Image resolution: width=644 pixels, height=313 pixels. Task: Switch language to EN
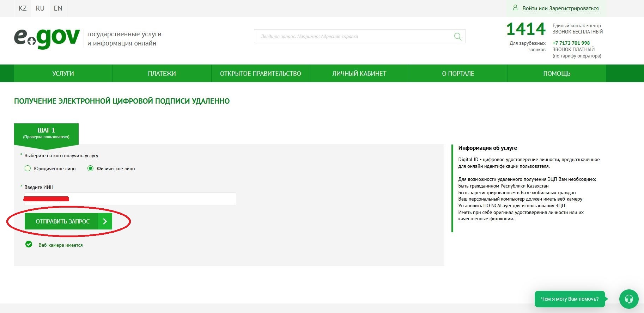[x=58, y=8]
